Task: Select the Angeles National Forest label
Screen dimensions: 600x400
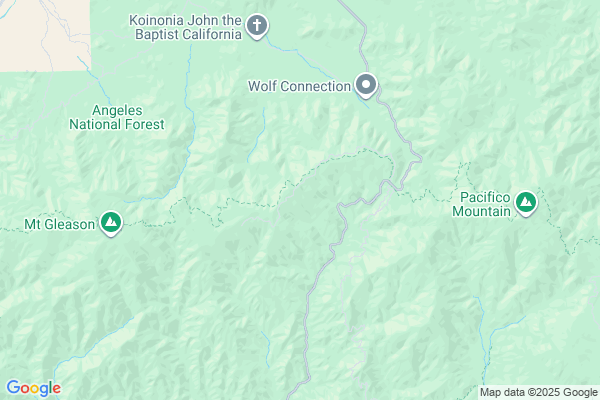Action: (x=117, y=117)
